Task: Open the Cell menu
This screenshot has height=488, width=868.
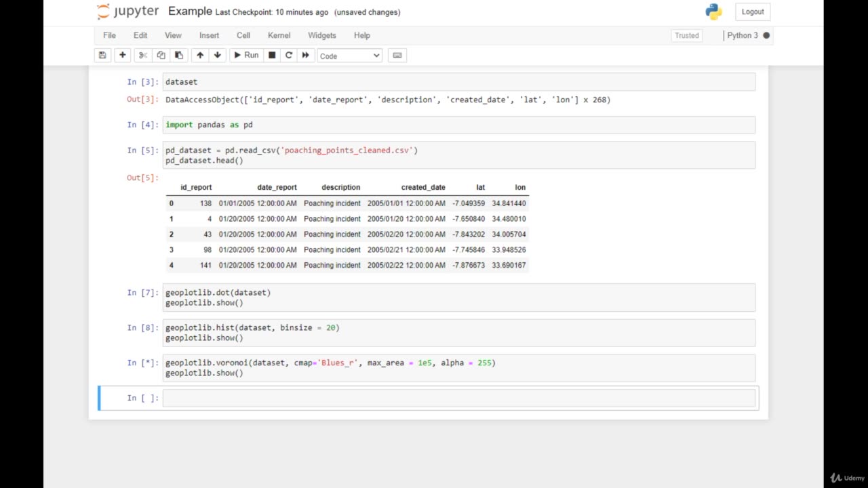Action: click(243, 35)
